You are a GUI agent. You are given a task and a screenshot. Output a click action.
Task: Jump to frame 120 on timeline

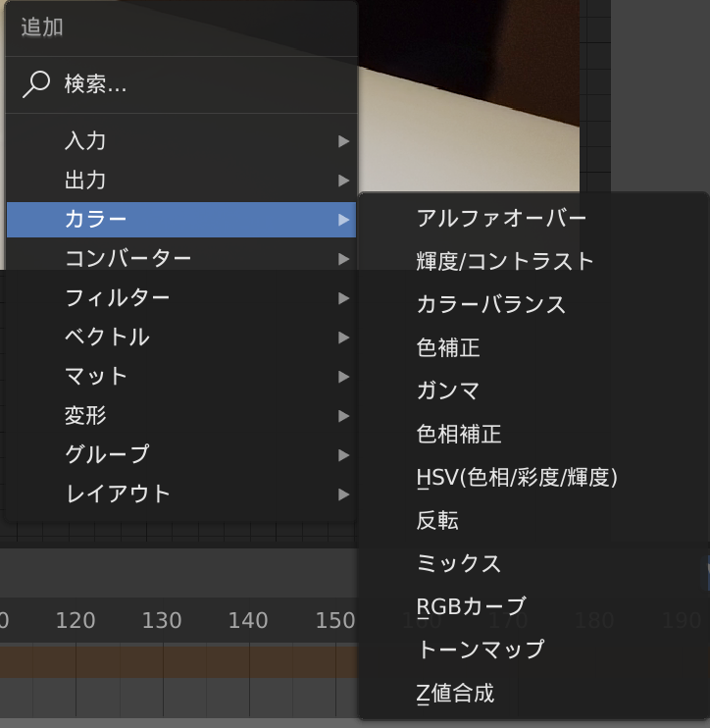pos(76,620)
